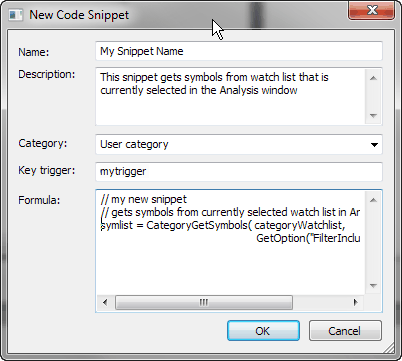Screen dimensions: 402x361
Task: Click Formula vertical scrollbar up arrow
Action: pos(374,200)
